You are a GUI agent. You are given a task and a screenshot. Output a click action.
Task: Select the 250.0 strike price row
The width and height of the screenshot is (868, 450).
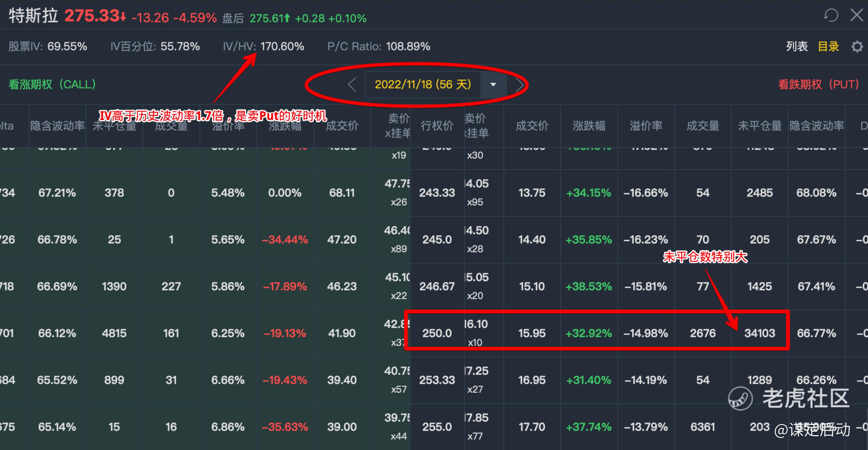point(437,333)
